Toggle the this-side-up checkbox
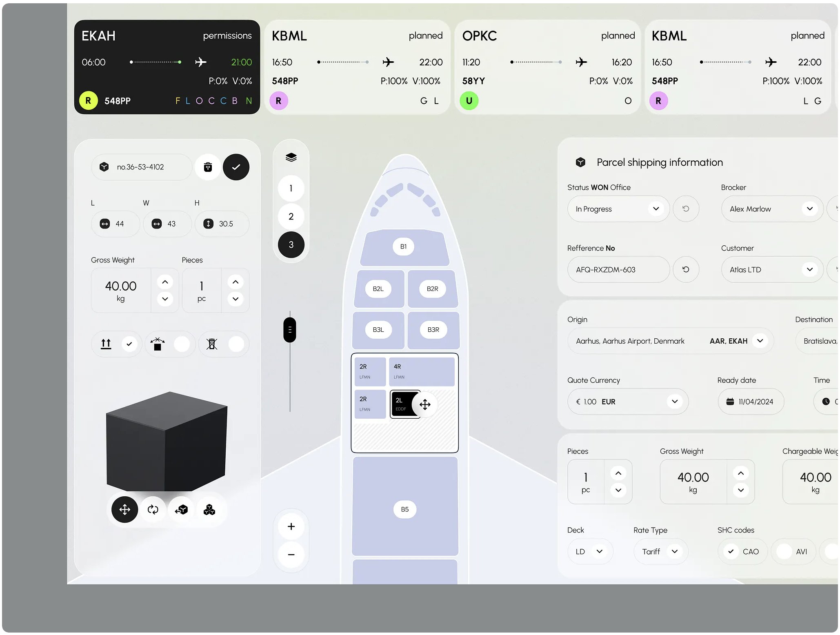This screenshot has height=635, width=840. pyautogui.click(x=129, y=344)
